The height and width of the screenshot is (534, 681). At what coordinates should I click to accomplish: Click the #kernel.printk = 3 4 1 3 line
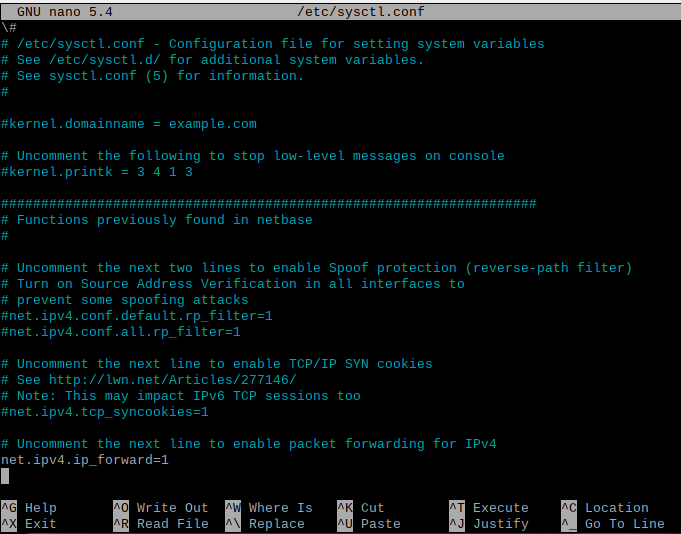click(97, 172)
